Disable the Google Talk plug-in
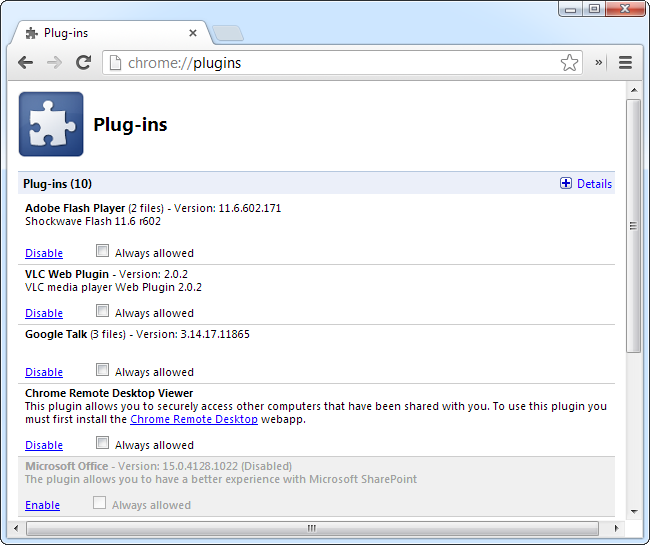Viewport: 650px width, 545px height. (x=44, y=372)
